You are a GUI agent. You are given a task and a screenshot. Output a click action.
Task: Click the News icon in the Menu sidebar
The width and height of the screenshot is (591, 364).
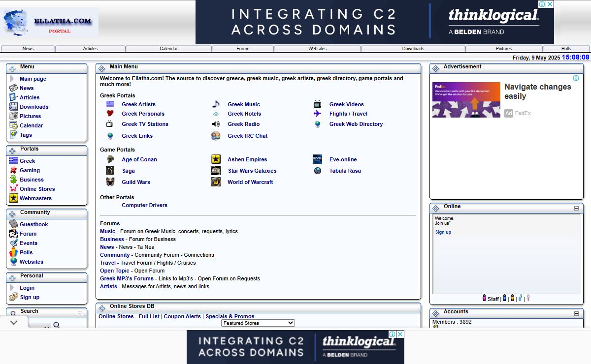tap(13, 88)
